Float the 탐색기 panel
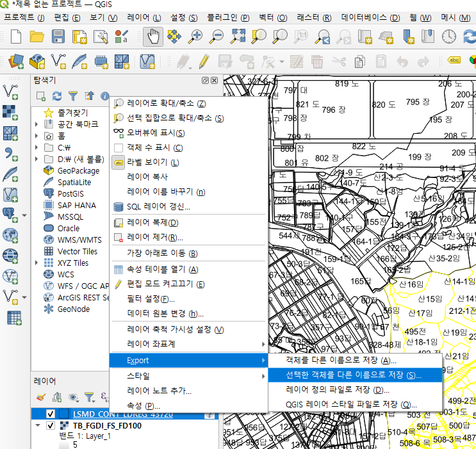The height and width of the screenshot is (449, 476). (x=205, y=80)
